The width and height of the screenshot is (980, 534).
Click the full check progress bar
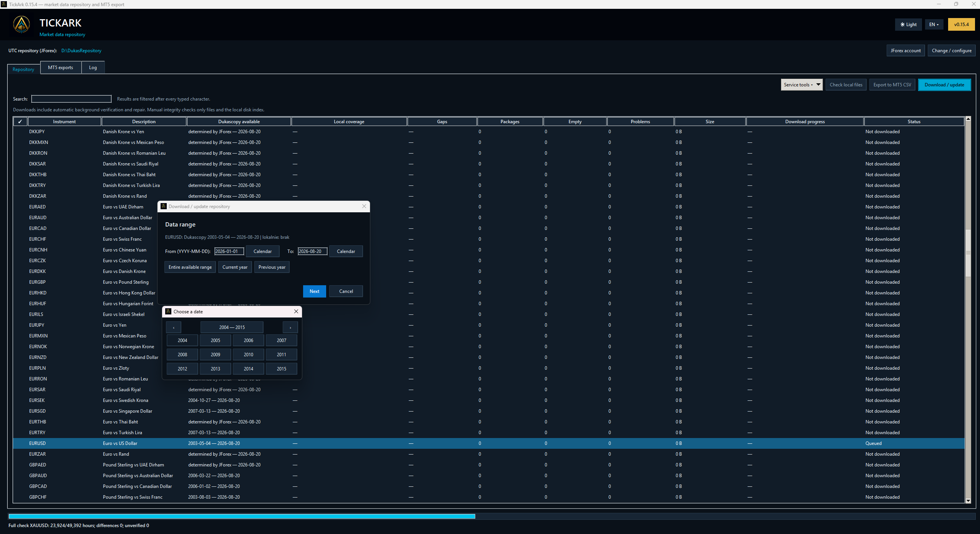pos(492,516)
